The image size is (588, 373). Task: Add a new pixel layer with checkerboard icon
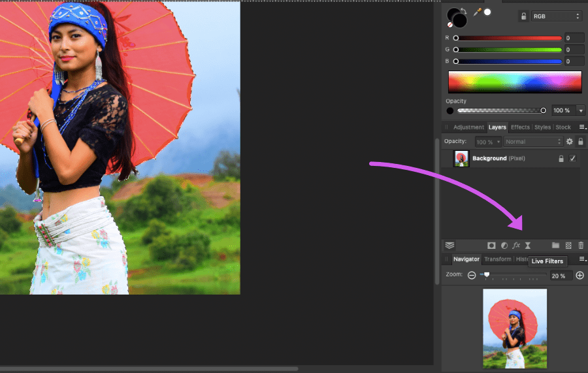pos(568,246)
